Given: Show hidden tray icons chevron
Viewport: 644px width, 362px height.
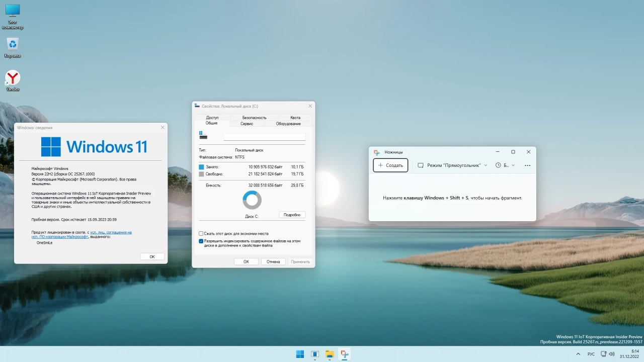Looking at the screenshot, I should point(578,354).
